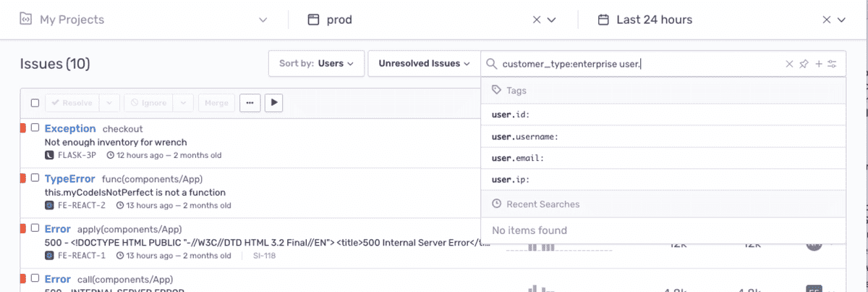Click the No items found text
The width and height of the screenshot is (868, 292).
click(529, 230)
